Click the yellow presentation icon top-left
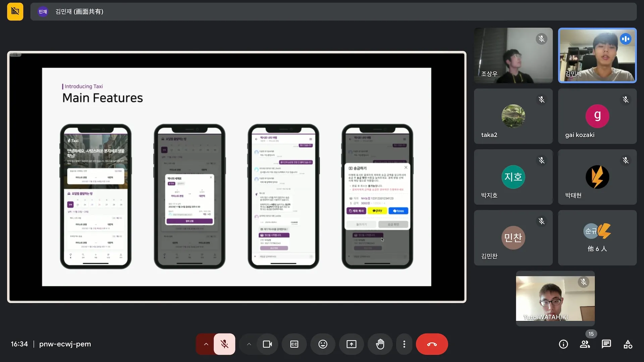This screenshot has width=644, height=362. pos(15,11)
